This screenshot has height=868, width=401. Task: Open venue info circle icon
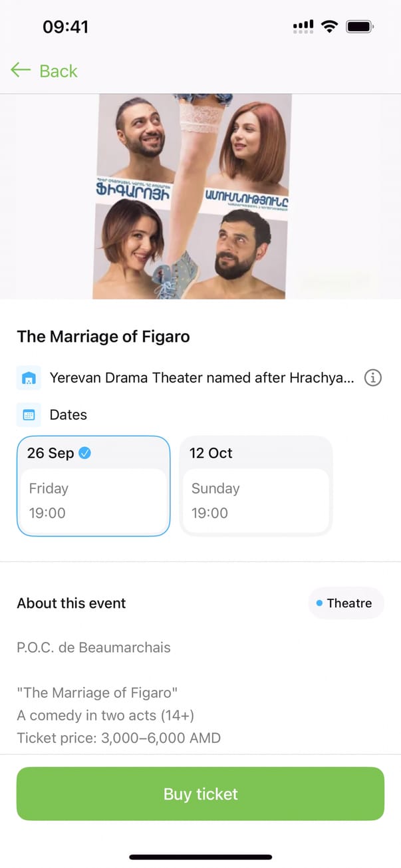point(373,378)
